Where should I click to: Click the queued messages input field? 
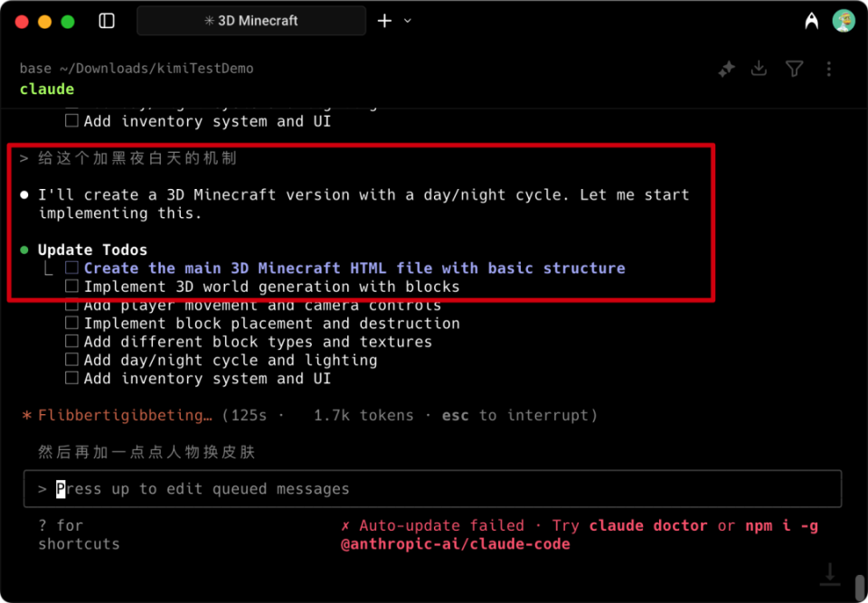[432, 489]
